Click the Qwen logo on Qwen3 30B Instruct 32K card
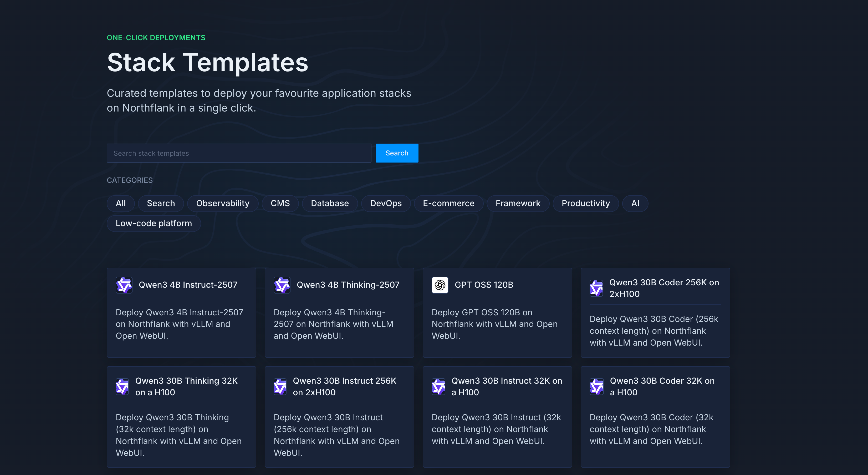Screen dimensions: 868x475 (438, 386)
